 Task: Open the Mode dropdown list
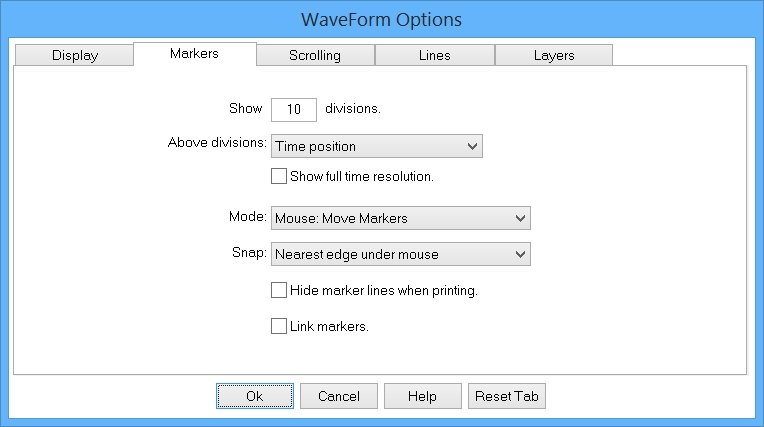[401, 218]
